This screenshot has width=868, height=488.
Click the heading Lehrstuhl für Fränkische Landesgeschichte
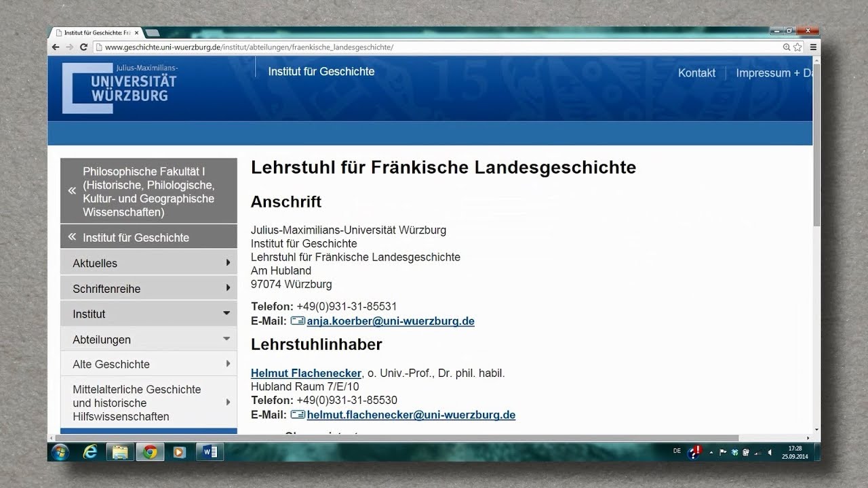tap(443, 167)
